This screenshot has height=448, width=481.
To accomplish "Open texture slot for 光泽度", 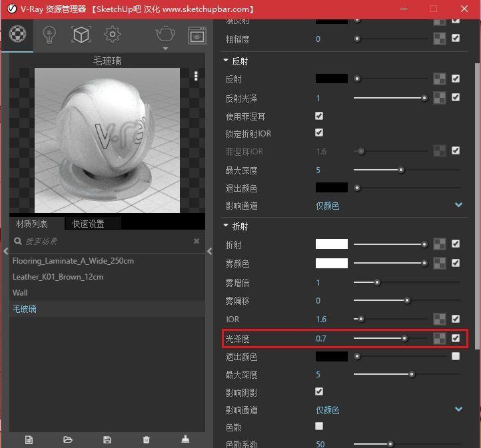I will tap(439, 338).
